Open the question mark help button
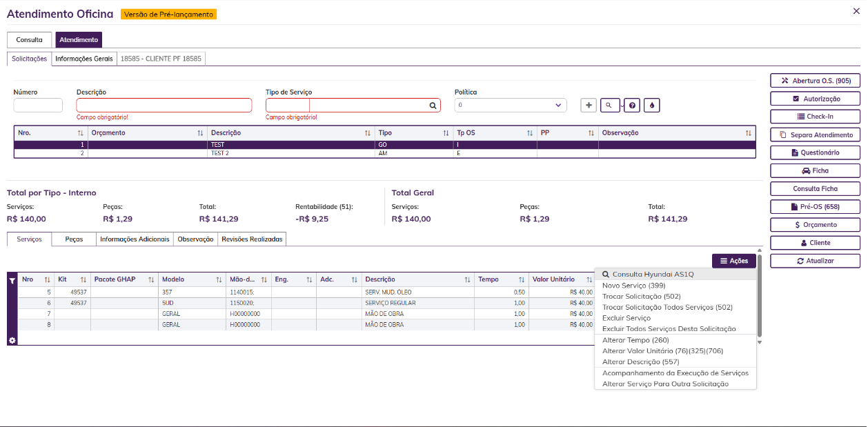 coord(632,105)
